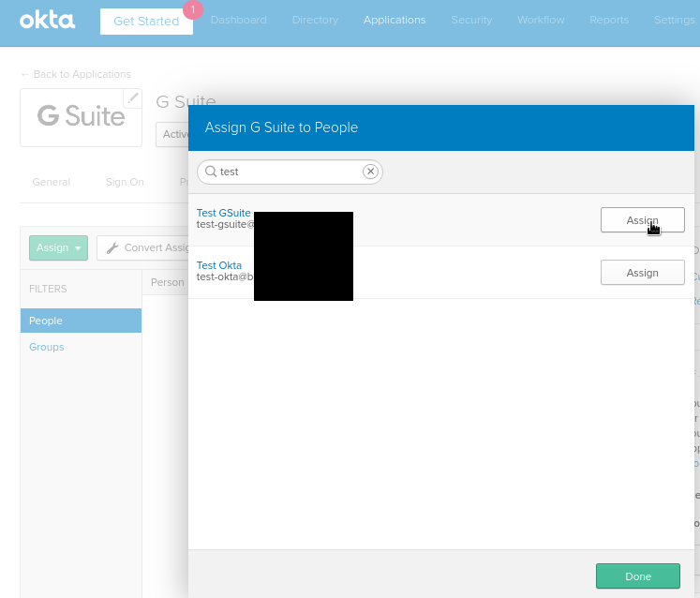700x598 pixels.
Task: Go Back to Applications link
Action: point(76,74)
